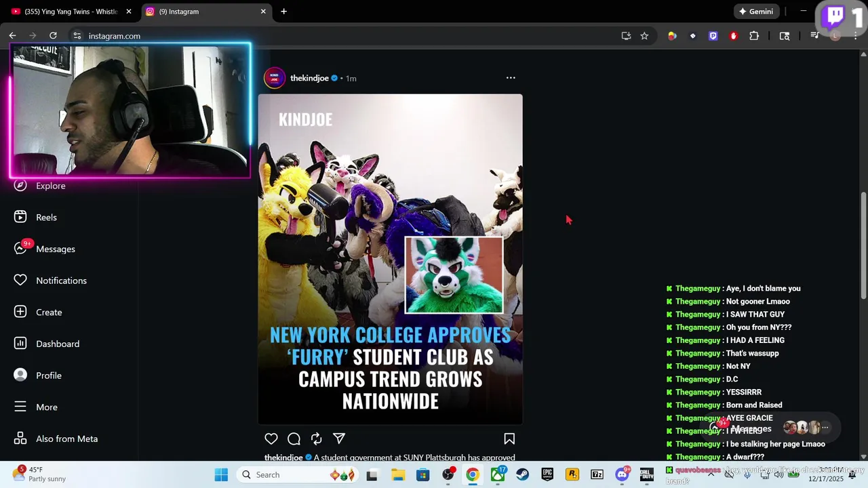View site information icon in address bar
Viewport: 868px width, 488px height.
[77, 36]
